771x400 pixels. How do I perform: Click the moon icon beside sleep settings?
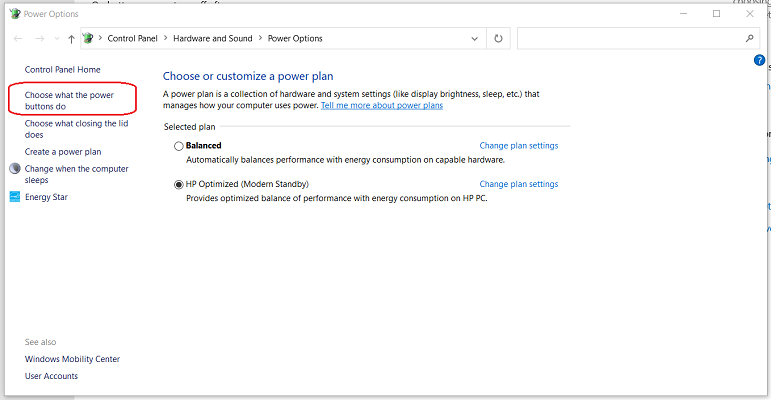(x=15, y=169)
